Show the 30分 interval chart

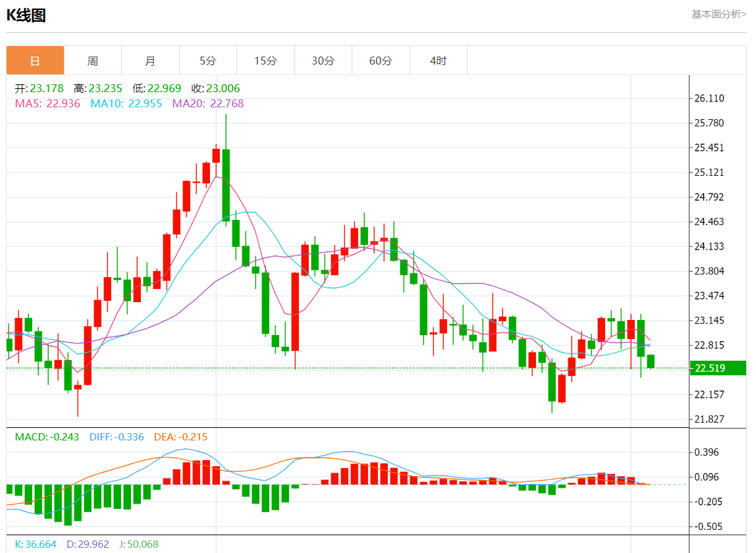[x=323, y=61]
